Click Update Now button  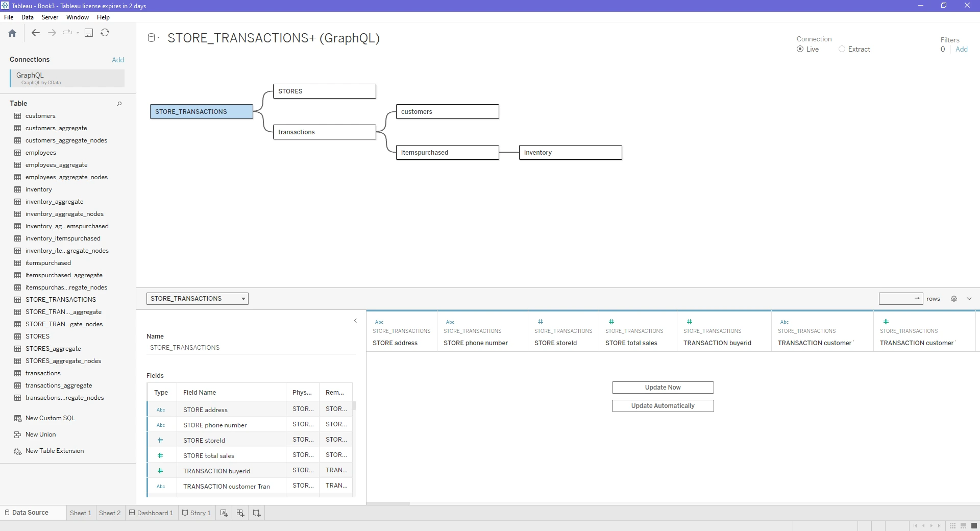[663, 388]
